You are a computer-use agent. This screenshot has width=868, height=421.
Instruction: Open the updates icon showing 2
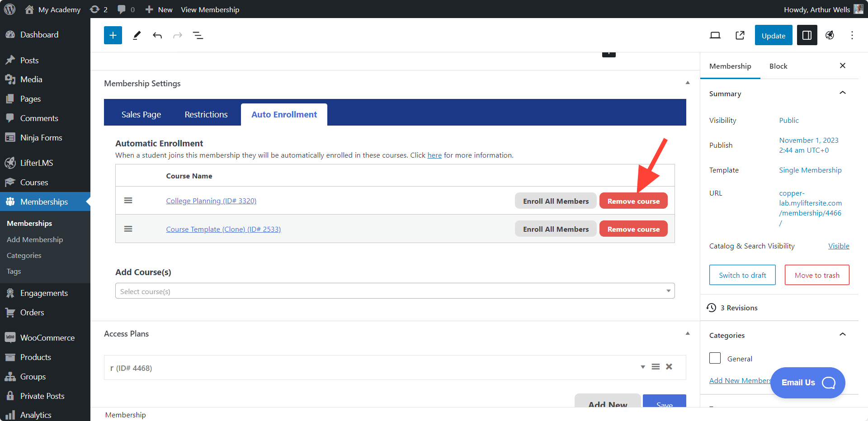point(99,9)
